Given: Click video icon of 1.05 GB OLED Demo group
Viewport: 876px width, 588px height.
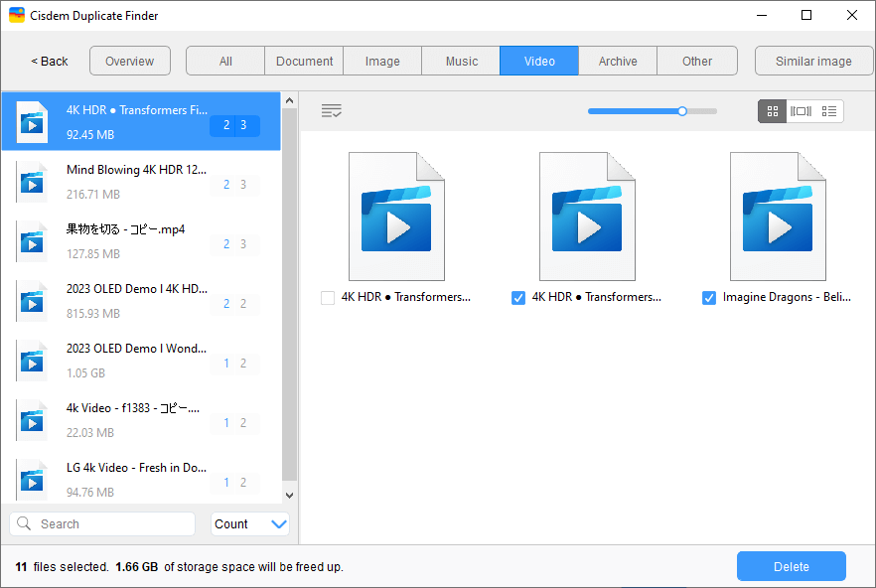Looking at the screenshot, I should [32, 362].
